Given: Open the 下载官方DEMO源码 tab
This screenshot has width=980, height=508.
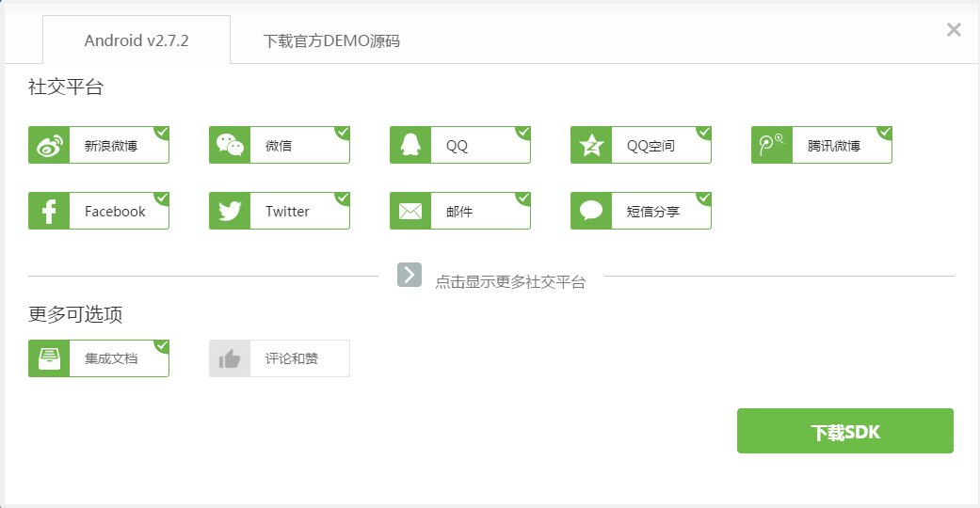Looking at the screenshot, I should [331, 41].
